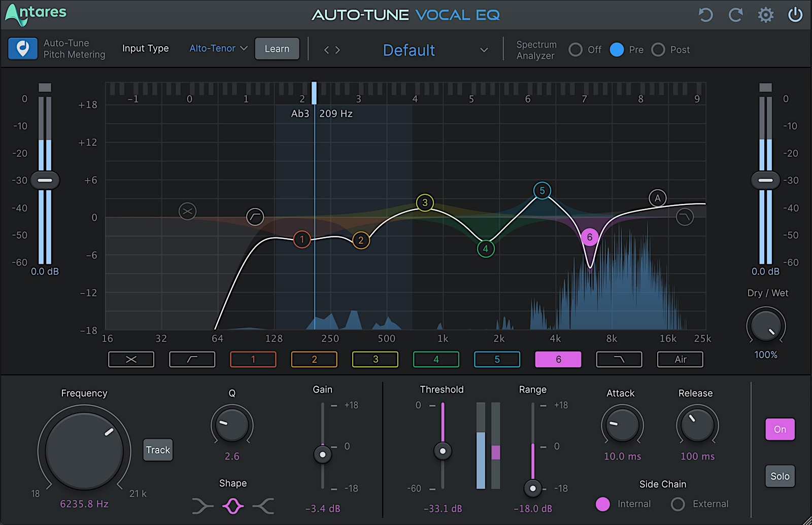Click the 100% dry/wet value
The height and width of the screenshot is (525, 812).
765,355
